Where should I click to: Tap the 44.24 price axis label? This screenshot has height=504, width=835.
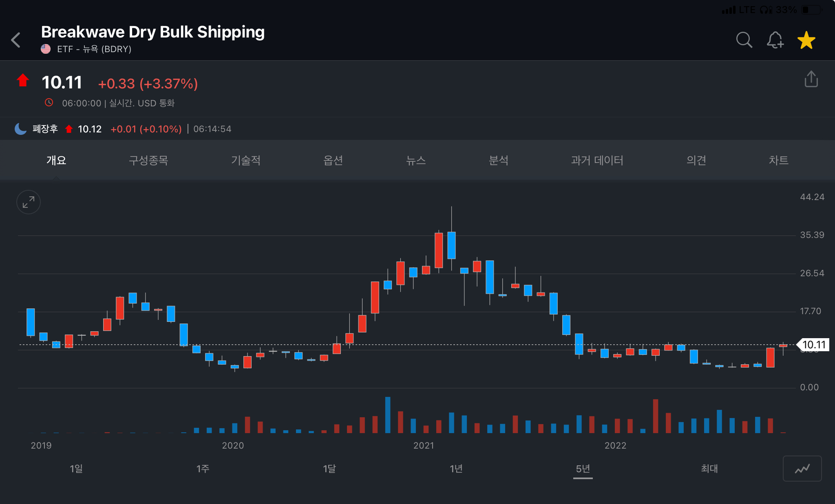pos(812,197)
